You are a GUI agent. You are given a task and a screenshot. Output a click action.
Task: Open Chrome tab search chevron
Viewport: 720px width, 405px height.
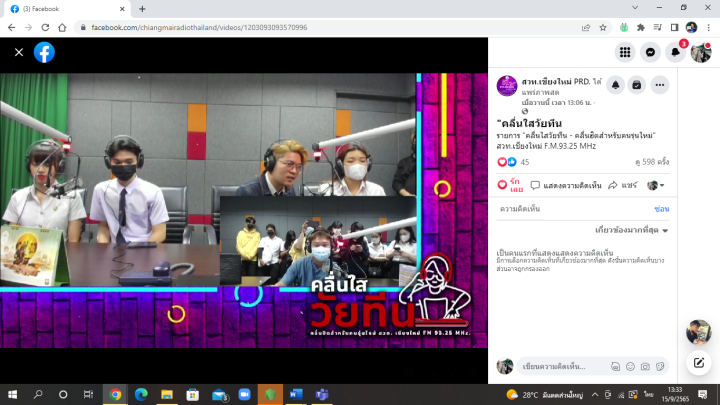pos(635,8)
